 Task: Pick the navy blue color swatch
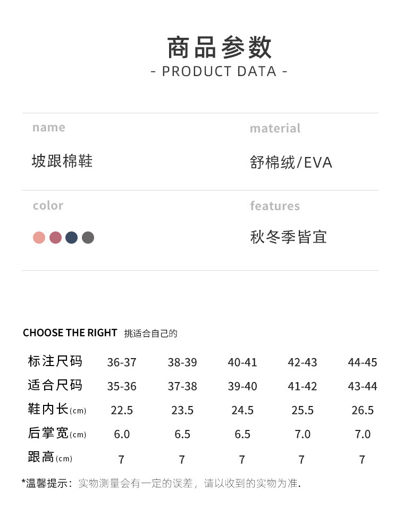click(x=72, y=238)
